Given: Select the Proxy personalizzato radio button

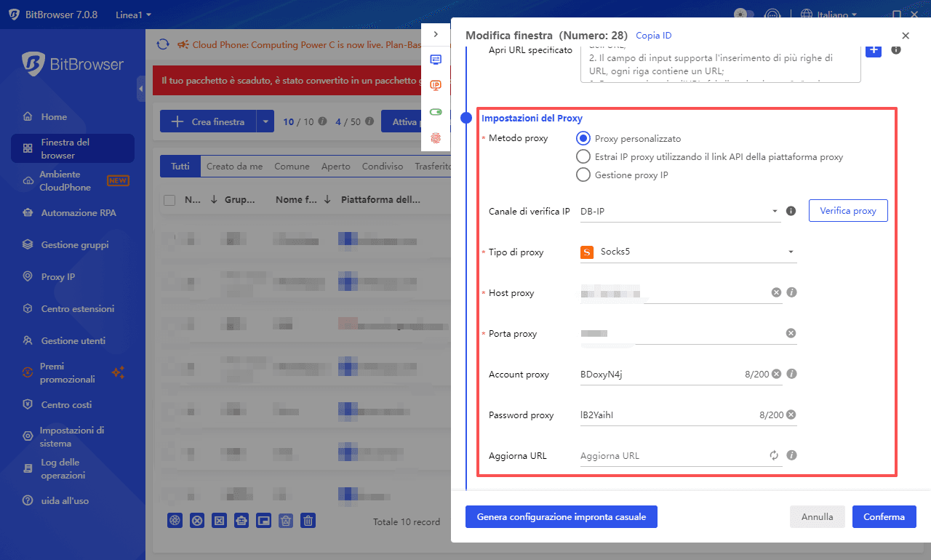Looking at the screenshot, I should click(583, 138).
